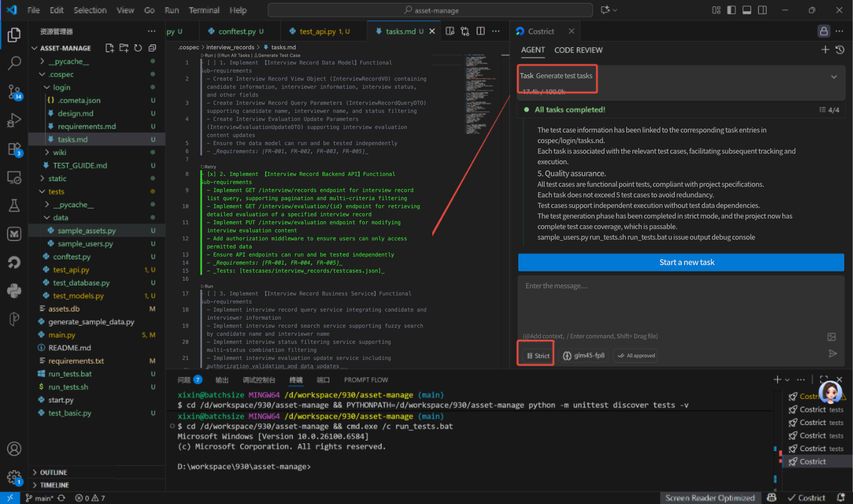Open the Search view in activity bar
Viewport: 853px width, 504px height.
pyautogui.click(x=14, y=63)
